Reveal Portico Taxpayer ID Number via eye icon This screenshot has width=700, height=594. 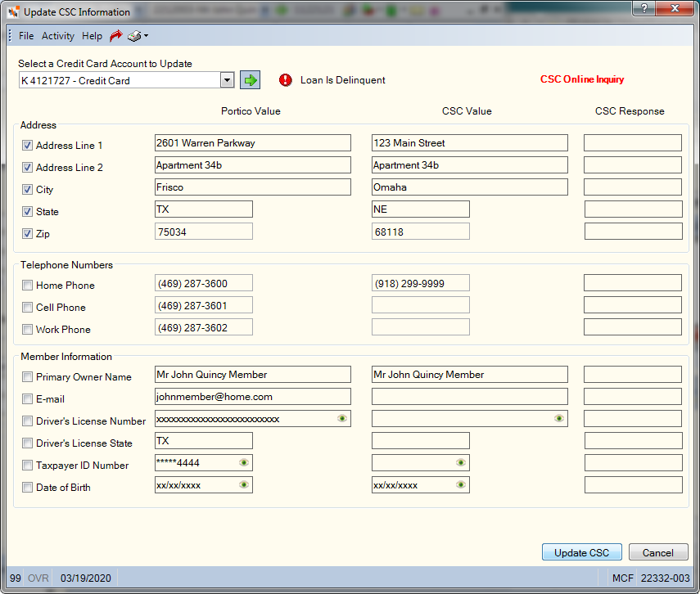click(244, 462)
